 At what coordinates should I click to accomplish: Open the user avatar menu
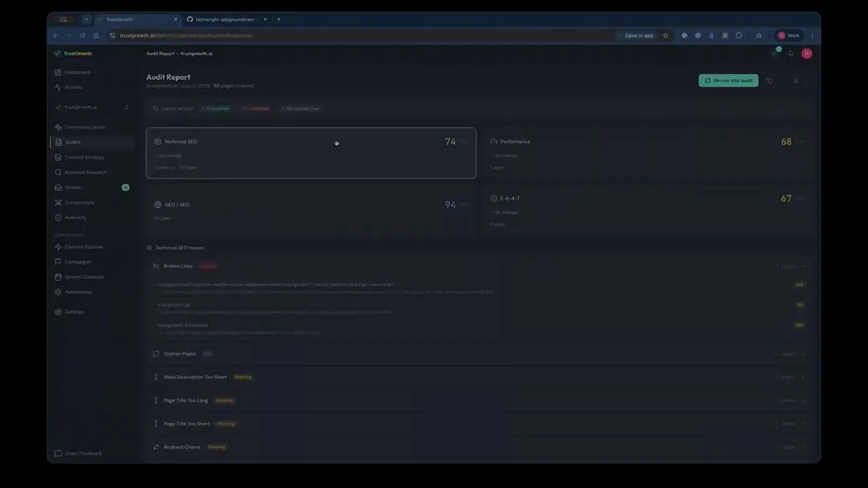807,54
